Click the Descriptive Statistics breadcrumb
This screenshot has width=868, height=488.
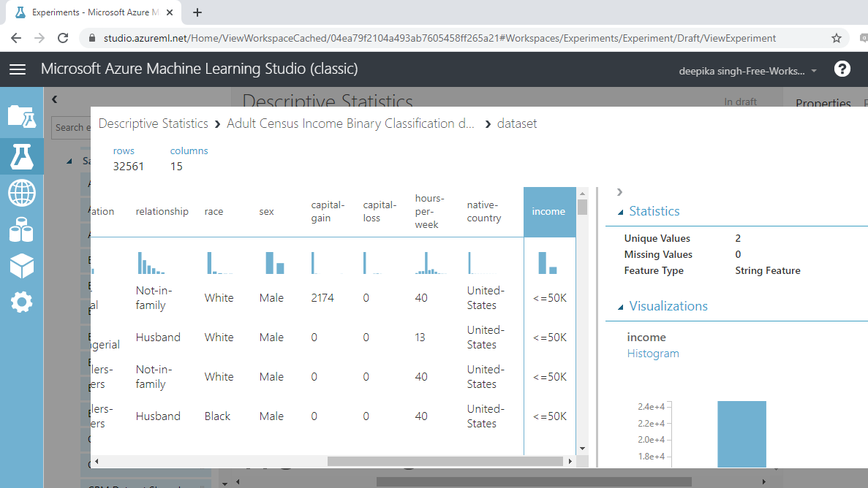[154, 123]
